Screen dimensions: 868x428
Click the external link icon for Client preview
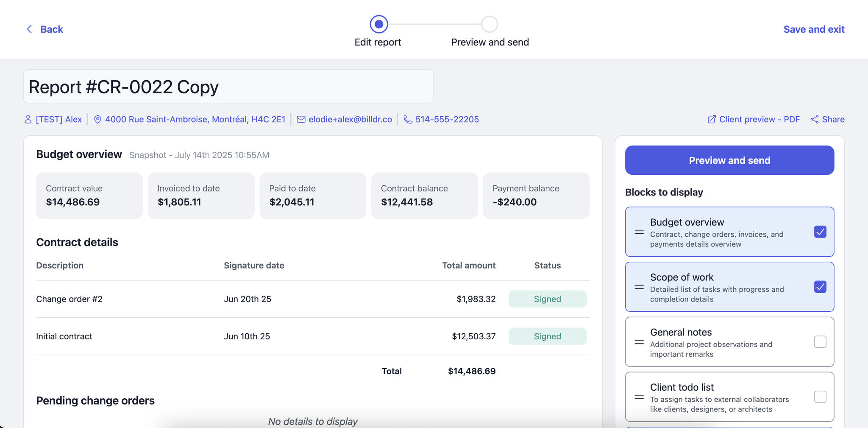click(712, 120)
